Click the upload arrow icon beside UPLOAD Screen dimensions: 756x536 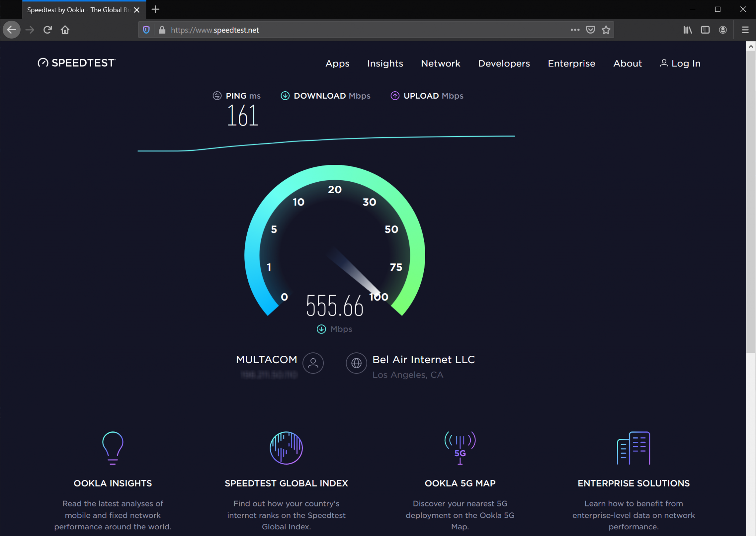pos(395,96)
